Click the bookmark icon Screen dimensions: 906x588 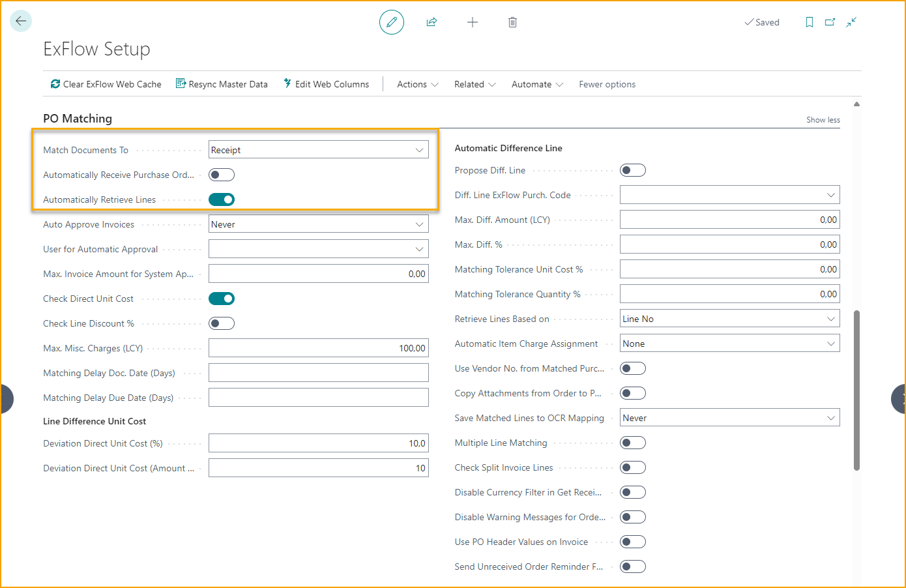(x=810, y=22)
